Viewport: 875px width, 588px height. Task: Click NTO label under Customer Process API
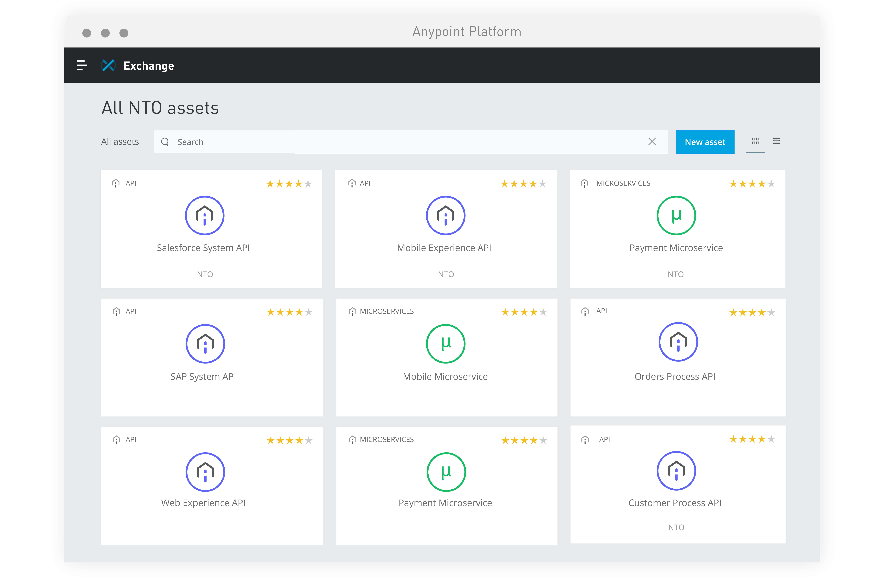coord(676,528)
